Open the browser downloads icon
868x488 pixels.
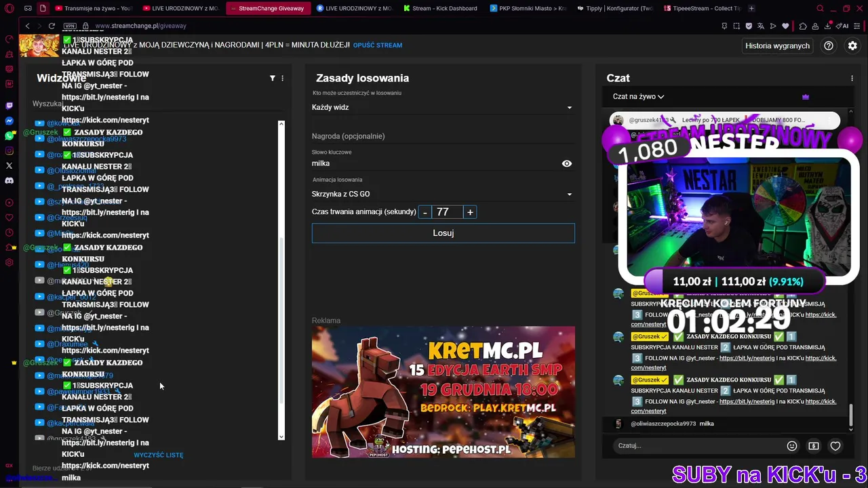pos(828,26)
